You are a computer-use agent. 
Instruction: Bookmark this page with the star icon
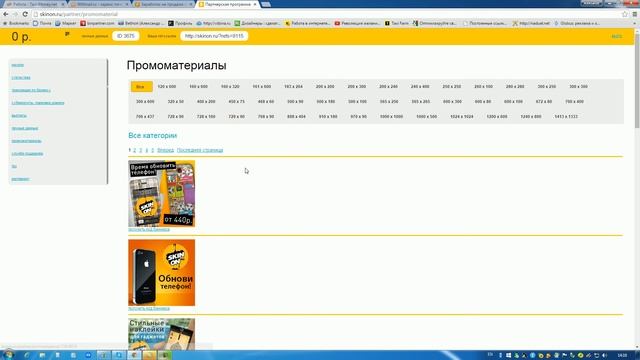(x=624, y=14)
